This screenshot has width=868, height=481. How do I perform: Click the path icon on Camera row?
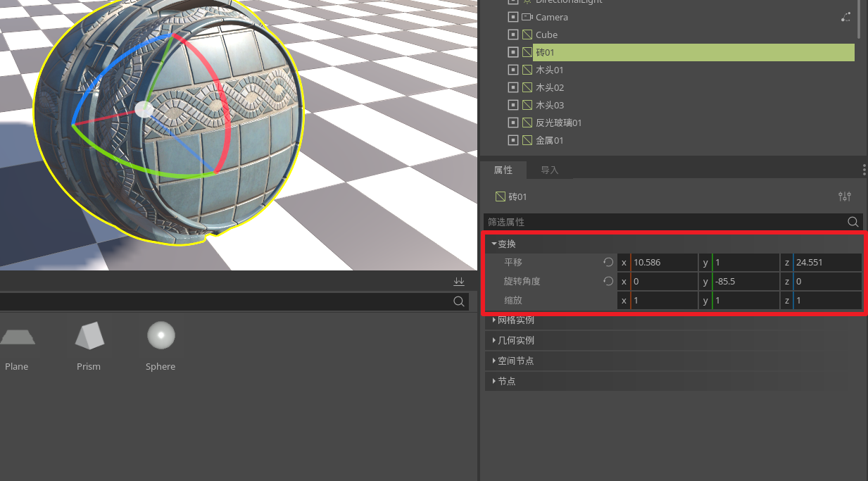pyautogui.click(x=845, y=17)
